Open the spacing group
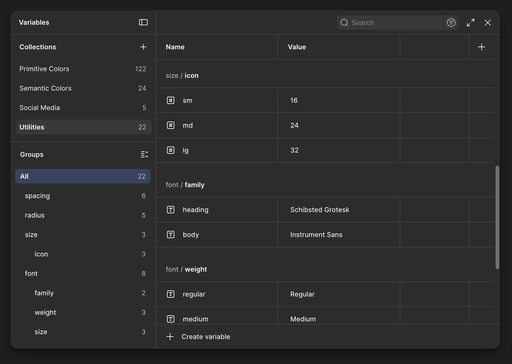The height and width of the screenshot is (364, 512). [x=83, y=196]
